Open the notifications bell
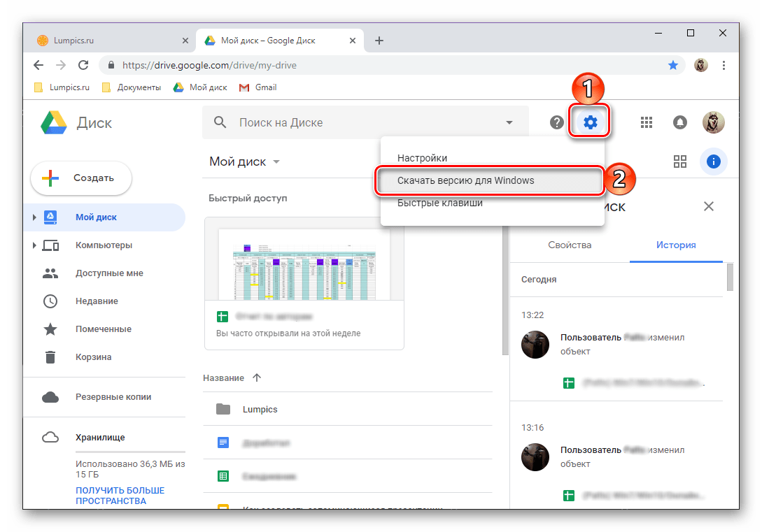This screenshot has width=762, height=532. (680, 122)
